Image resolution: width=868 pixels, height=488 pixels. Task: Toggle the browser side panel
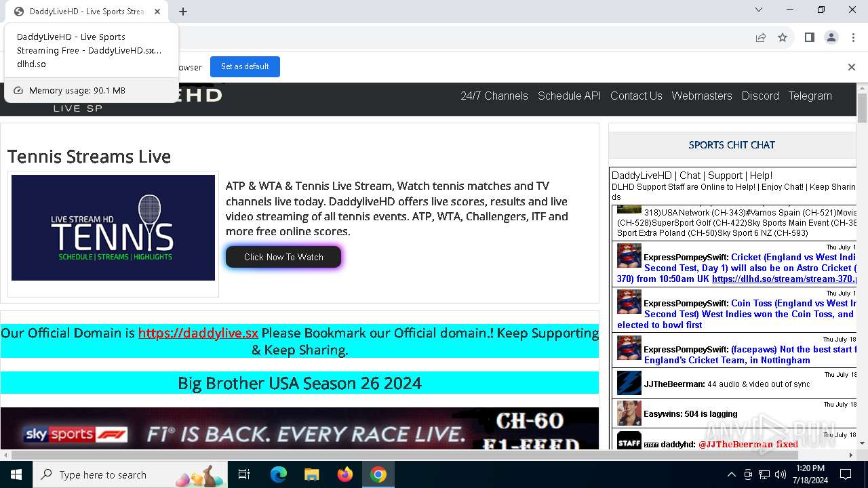point(809,38)
